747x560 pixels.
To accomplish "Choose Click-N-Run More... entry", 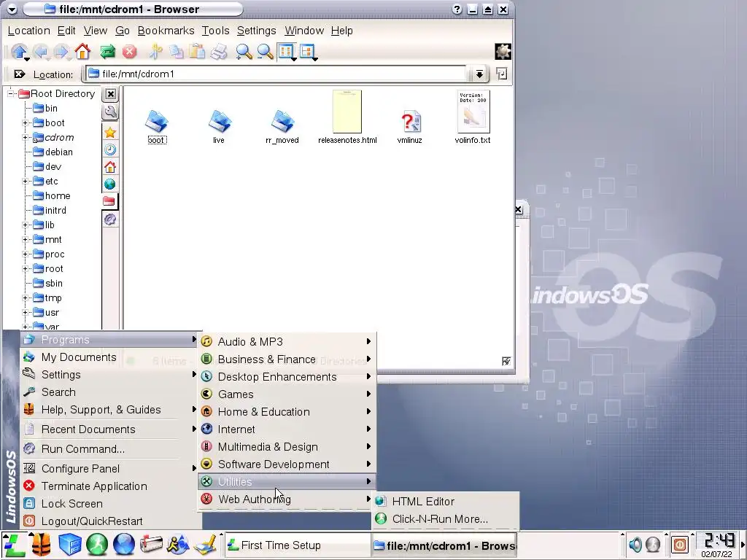I will tap(445, 519).
